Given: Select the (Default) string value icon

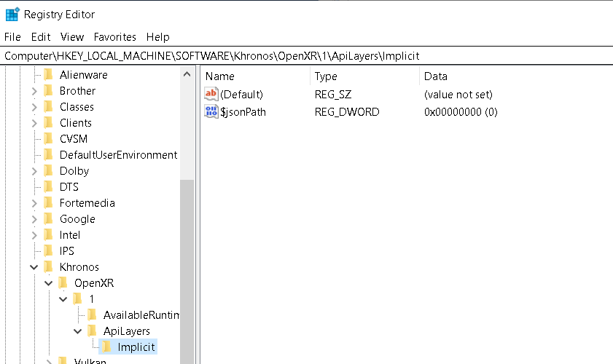Looking at the screenshot, I should click(x=211, y=94).
